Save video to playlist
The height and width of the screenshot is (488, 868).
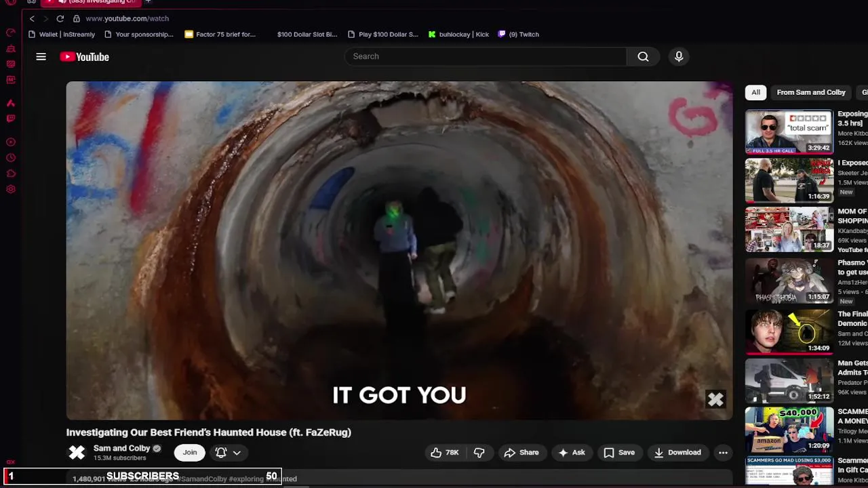coord(619,453)
